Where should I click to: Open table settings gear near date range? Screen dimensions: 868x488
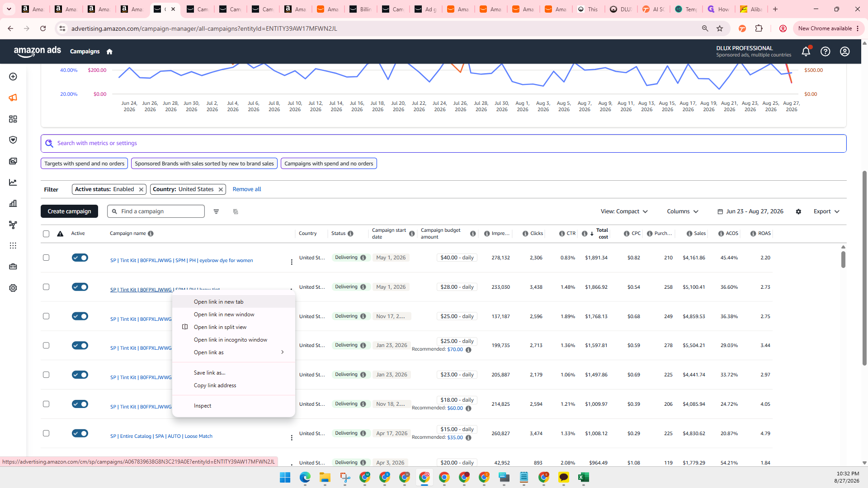(x=798, y=211)
